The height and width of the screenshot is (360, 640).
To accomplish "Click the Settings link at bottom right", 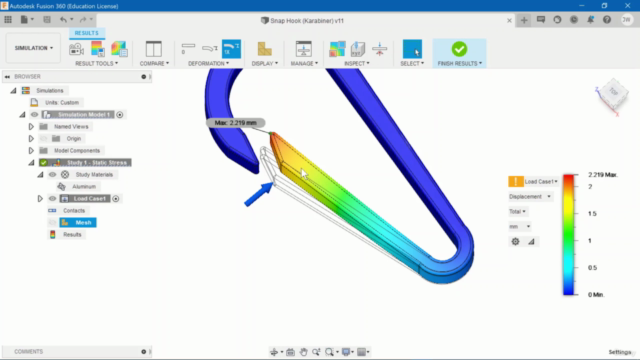I will point(620,352).
